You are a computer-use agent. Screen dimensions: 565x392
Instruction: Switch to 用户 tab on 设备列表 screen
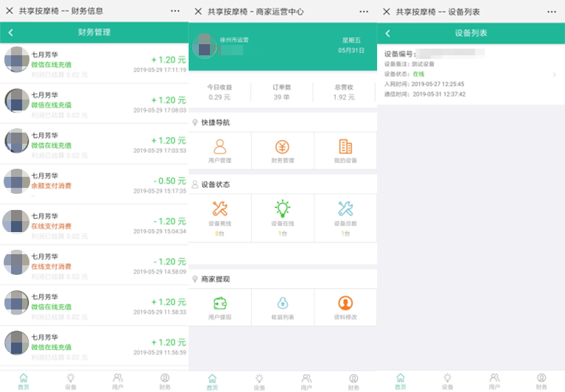point(494,380)
